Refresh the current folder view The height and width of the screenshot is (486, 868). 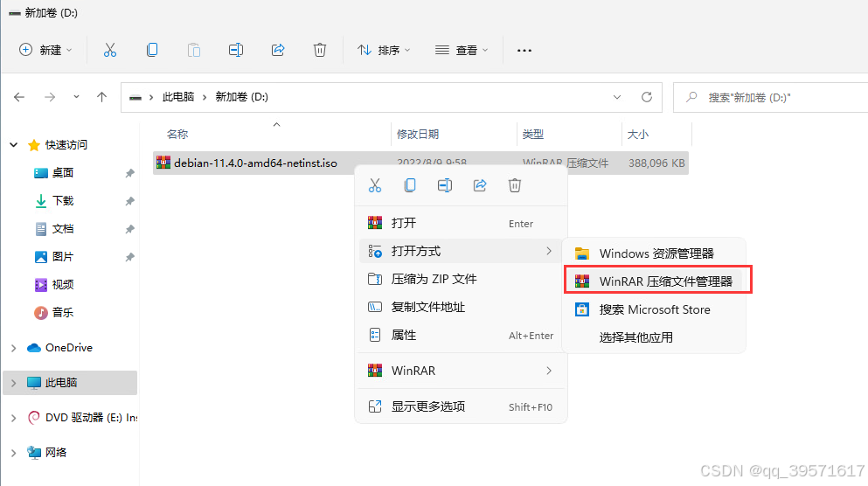[647, 97]
